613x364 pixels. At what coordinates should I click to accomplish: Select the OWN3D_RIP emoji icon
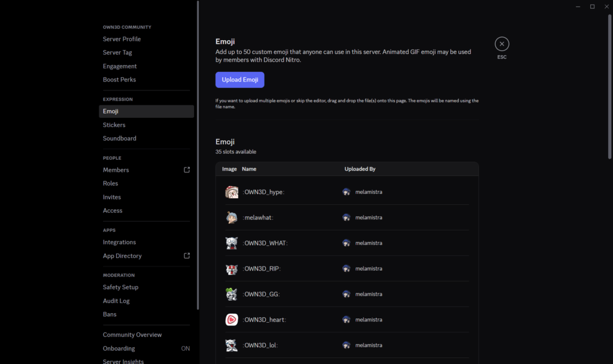[x=232, y=269]
